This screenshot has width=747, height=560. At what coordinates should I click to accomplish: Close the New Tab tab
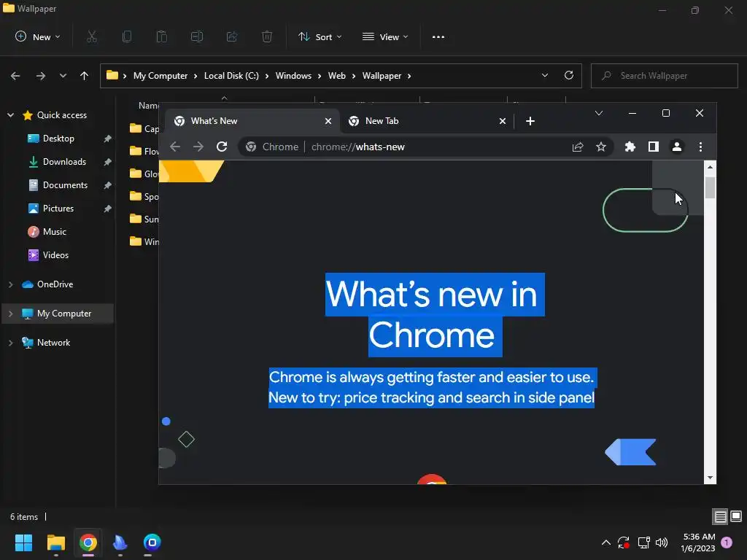[502, 121]
